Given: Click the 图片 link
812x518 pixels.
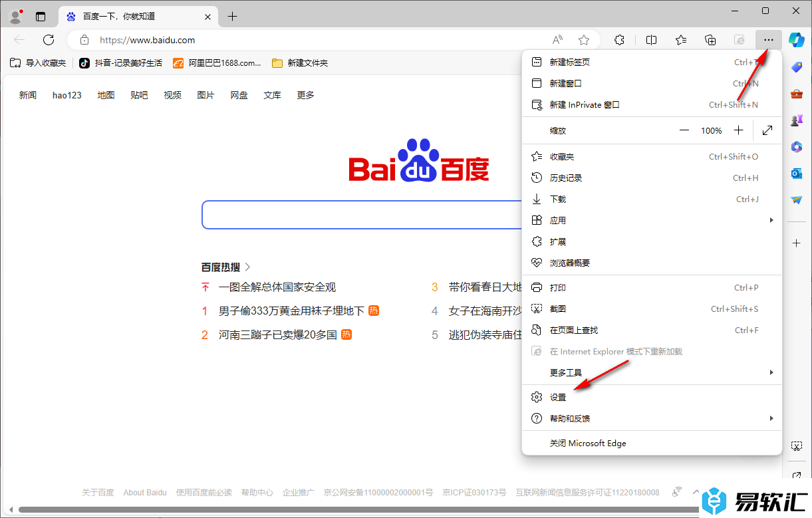Looking at the screenshot, I should tap(205, 95).
